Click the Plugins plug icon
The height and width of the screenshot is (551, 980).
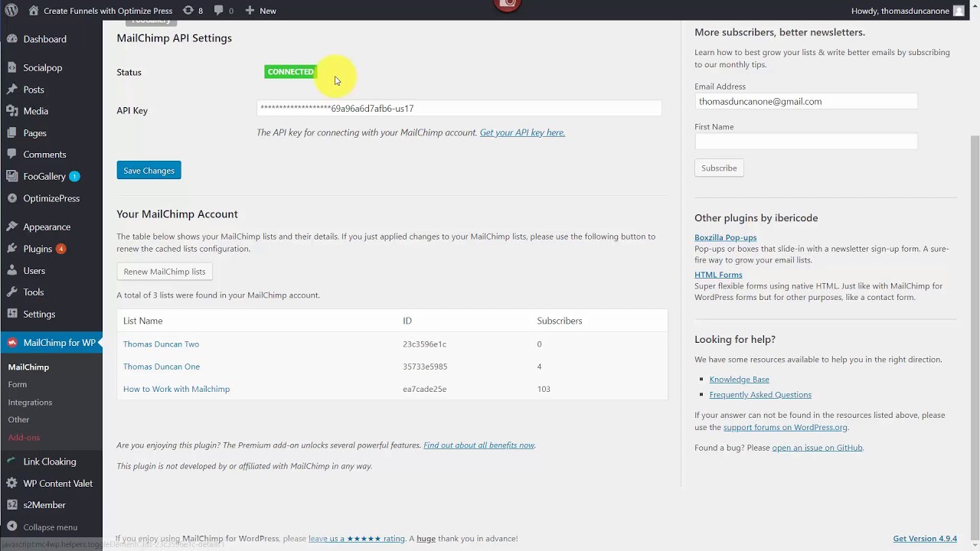coord(11,249)
